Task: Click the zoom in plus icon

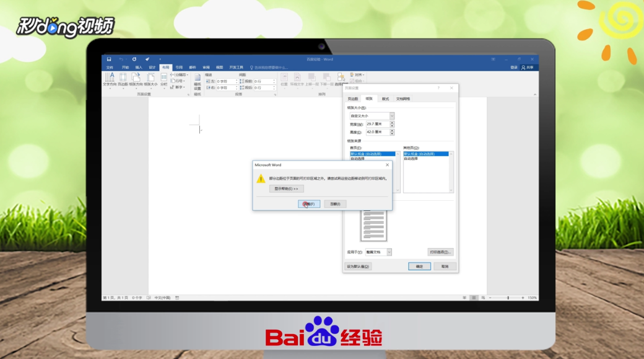Action: pos(523,298)
